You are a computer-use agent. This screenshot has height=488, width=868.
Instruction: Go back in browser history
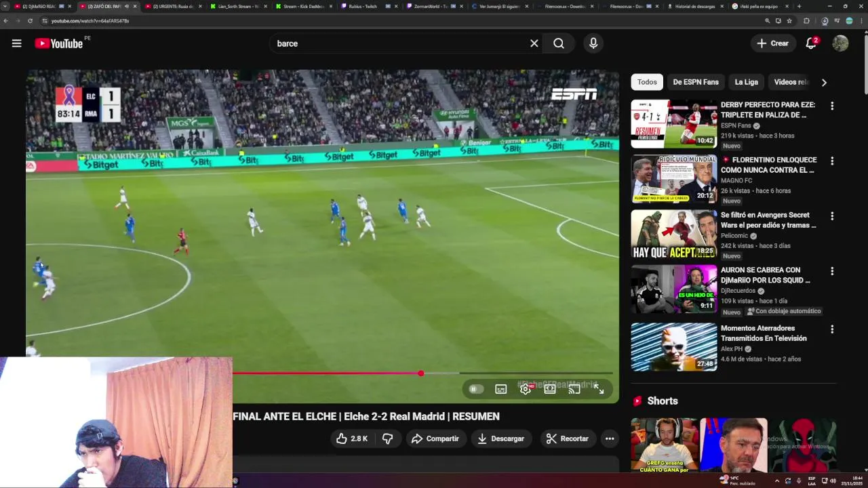[6, 21]
